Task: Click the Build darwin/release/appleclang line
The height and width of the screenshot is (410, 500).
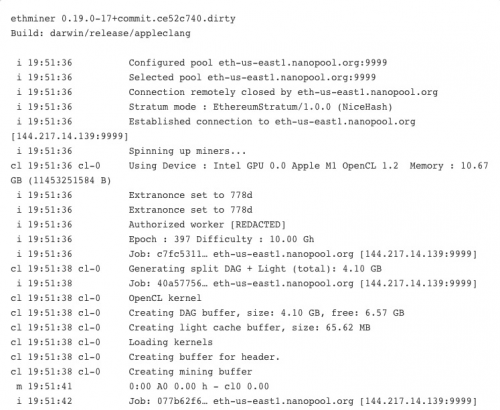Action: point(101,33)
